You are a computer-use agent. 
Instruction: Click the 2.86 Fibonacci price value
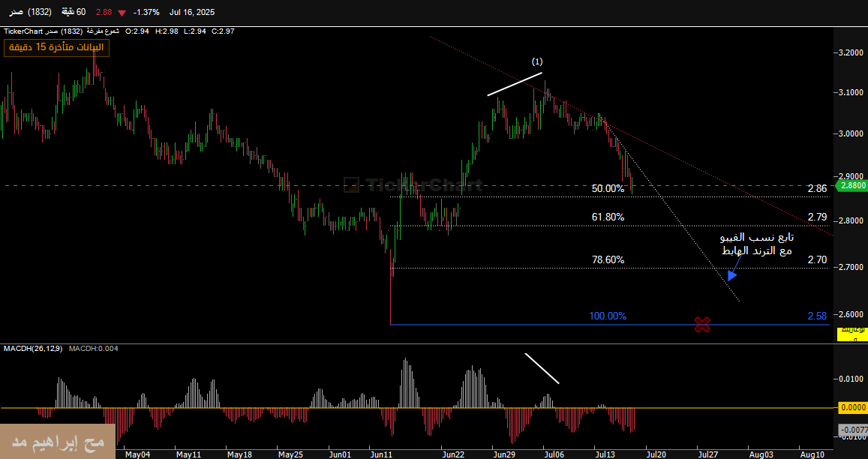tap(817, 189)
